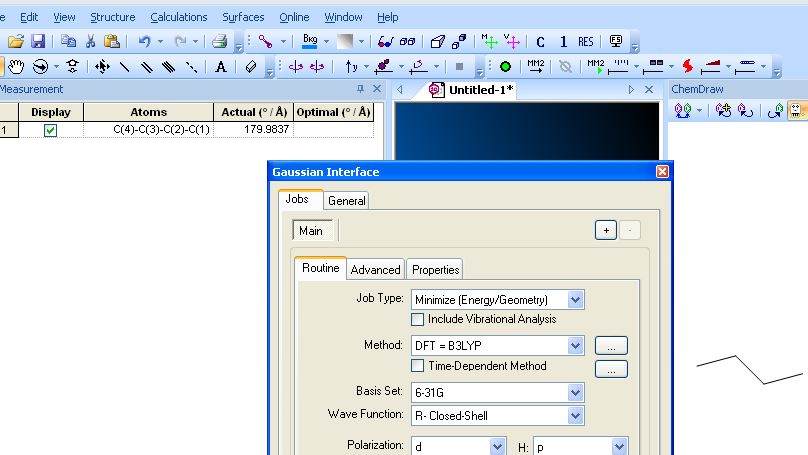The image size is (808, 455).
Task: Switch to the Properties tab
Action: point(435,269)
